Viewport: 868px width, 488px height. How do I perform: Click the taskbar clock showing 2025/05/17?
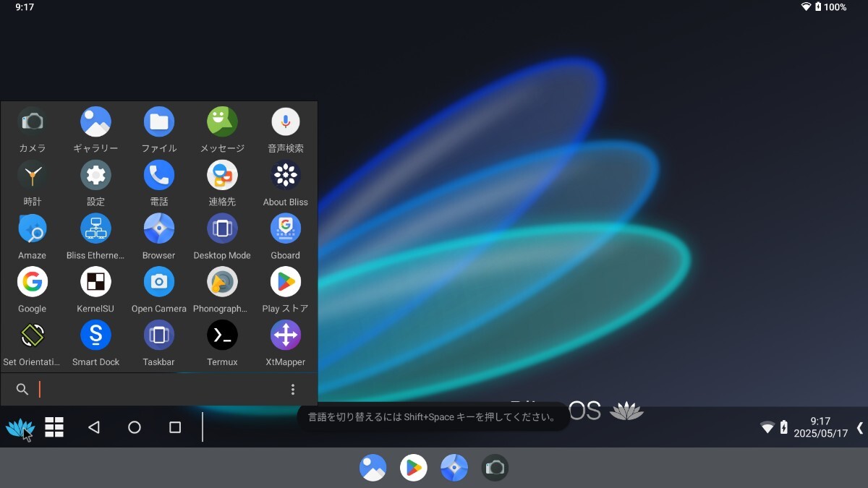click(x=820, y=427)
